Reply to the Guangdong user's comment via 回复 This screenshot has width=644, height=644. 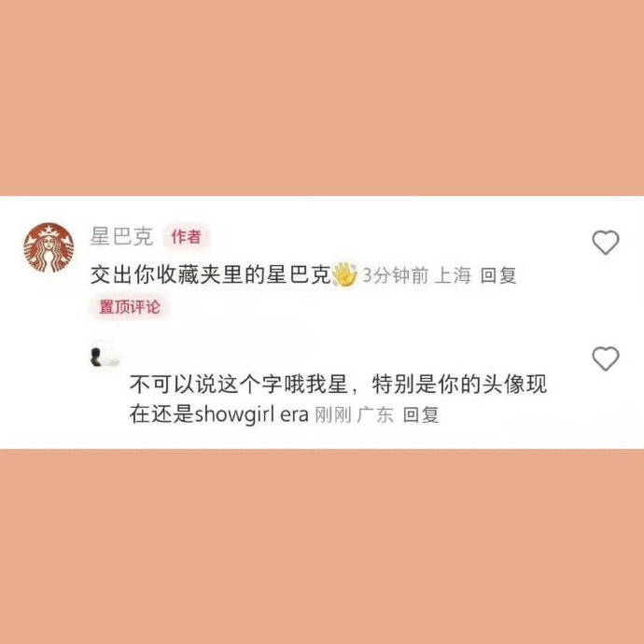(421, 414)
